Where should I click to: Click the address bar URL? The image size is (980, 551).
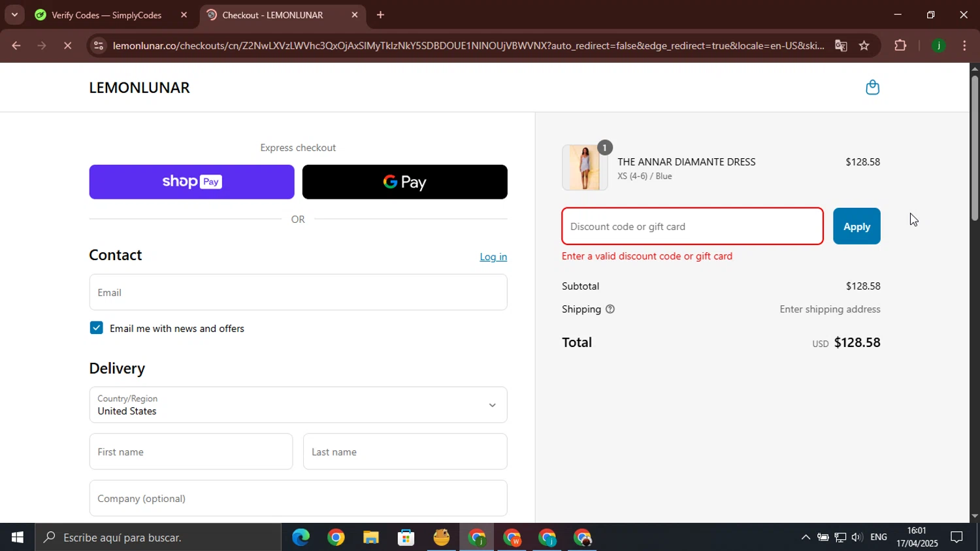(468, 46)
